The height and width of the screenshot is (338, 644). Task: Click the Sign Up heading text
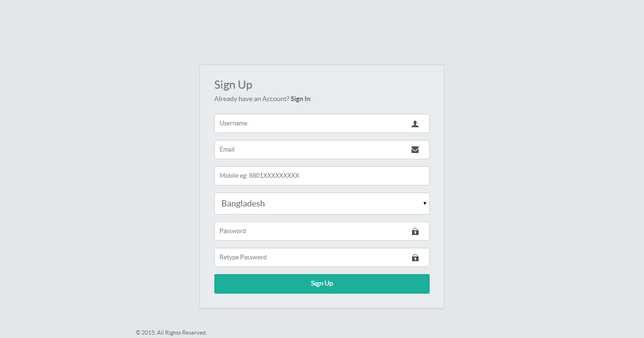(233, 85)
